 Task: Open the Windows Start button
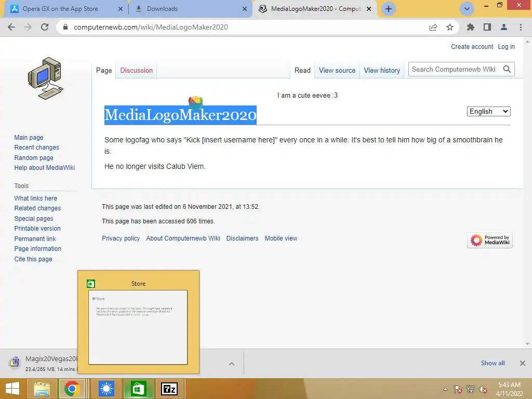tap(12, 389)
